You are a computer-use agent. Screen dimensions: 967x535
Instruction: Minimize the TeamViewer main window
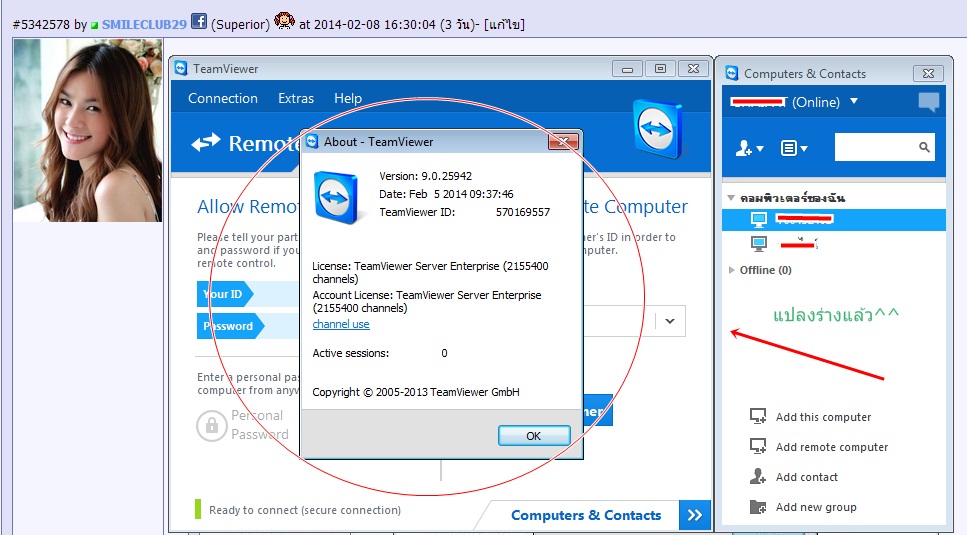(627, 68)
